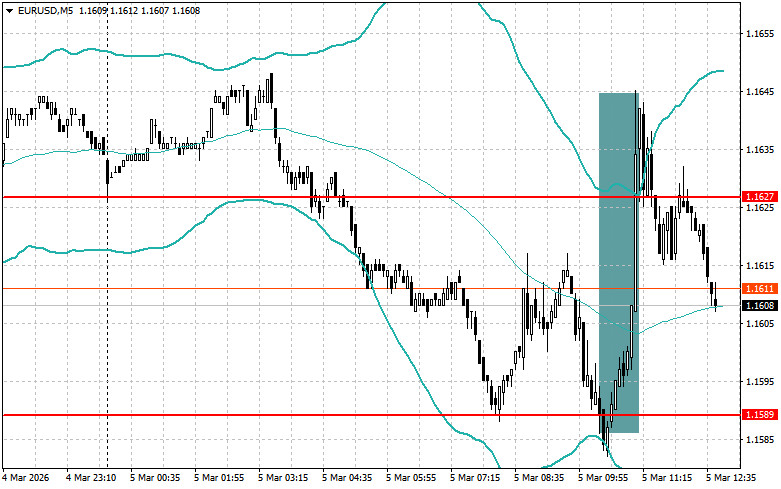Click the 5 Mar 03:15 time label

coord(283,478)
